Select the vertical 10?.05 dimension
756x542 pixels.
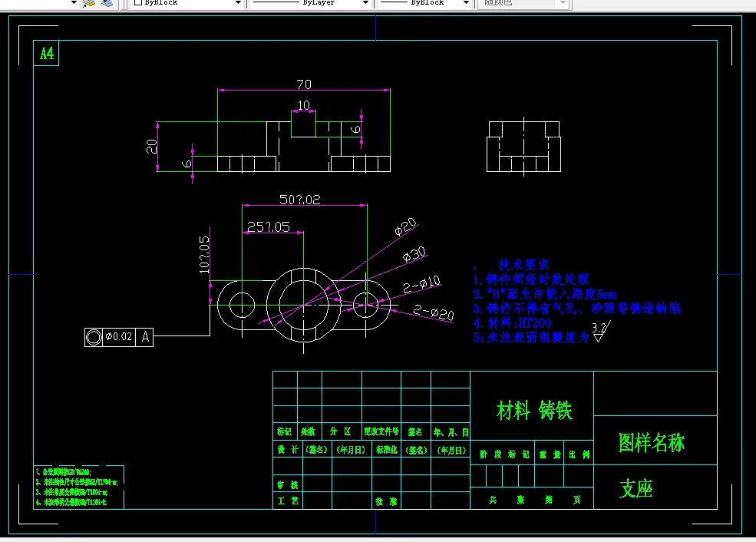(204, 255)
